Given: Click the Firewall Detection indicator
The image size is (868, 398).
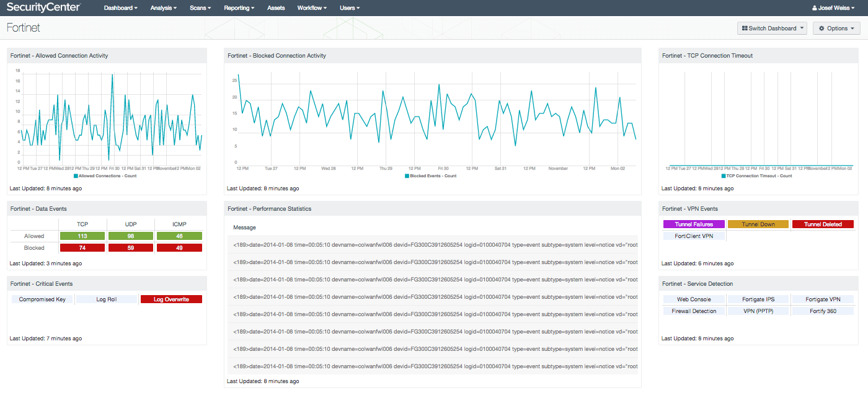Looking at the screenshot, I should 694,311.
